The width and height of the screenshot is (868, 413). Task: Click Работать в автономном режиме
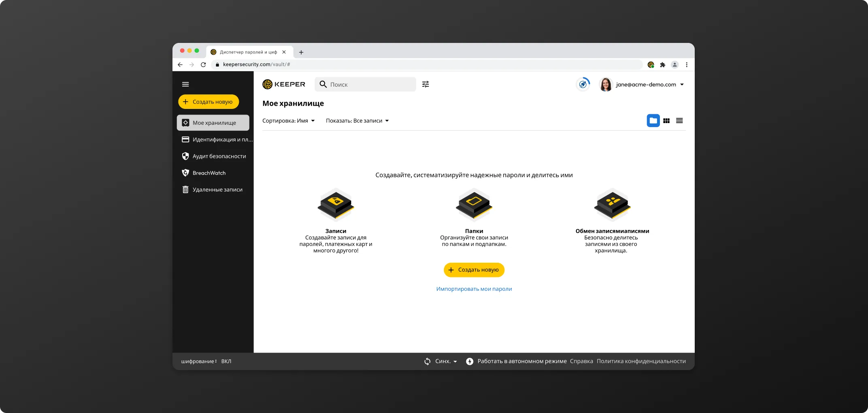coord(522,361)
